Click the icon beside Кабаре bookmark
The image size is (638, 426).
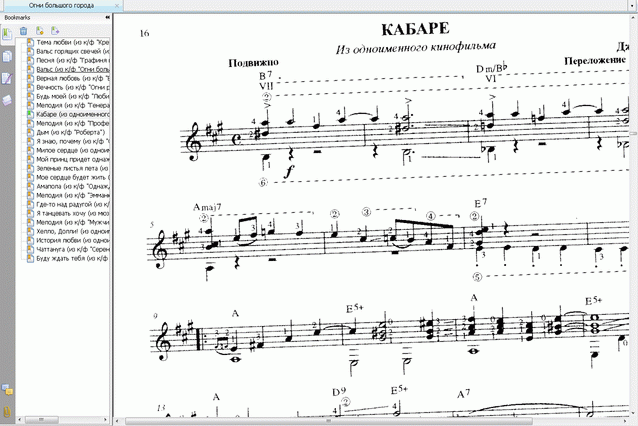[x=30, y=114]
